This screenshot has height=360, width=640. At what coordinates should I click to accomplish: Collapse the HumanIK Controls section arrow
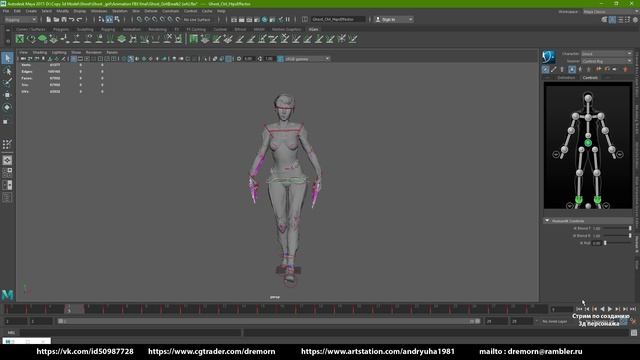pyautogui.click(x=547, y=220)
